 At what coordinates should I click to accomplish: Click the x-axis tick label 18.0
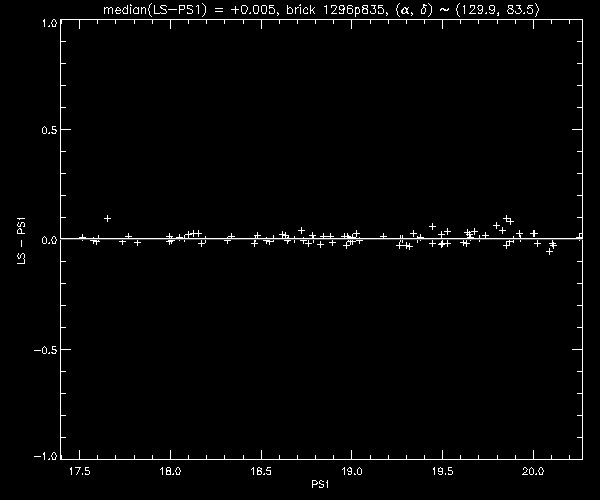(170, 471)
